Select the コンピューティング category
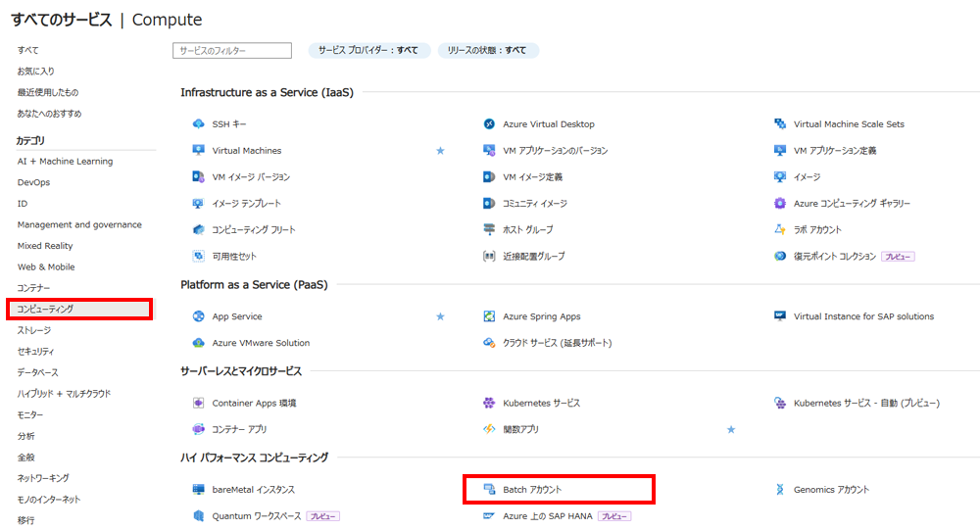The width and height of the screenshot is (980, 530). (79, 309)
